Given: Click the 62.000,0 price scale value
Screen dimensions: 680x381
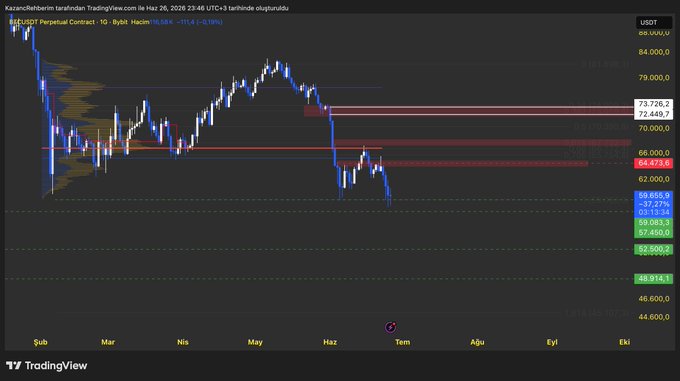Looking at the screenshot, I should tap(654, 179).
